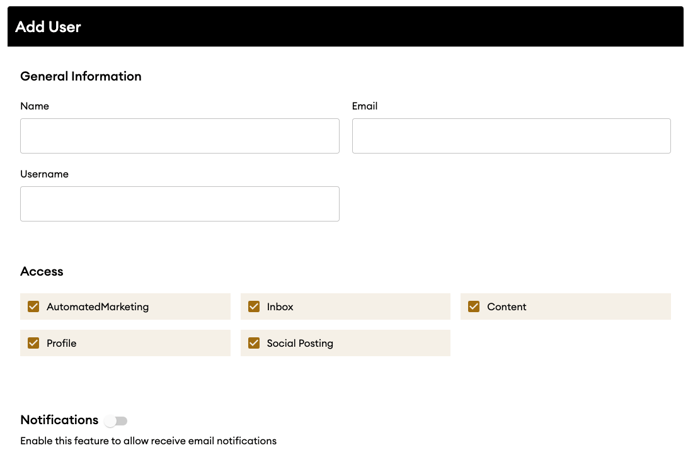
Task: Click the Add User header title
Action: pyautogui.click(x=48, y=27)
